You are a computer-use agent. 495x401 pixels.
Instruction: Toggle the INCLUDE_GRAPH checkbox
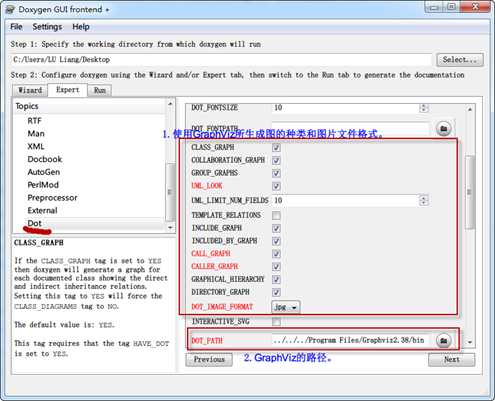point(276,228)
